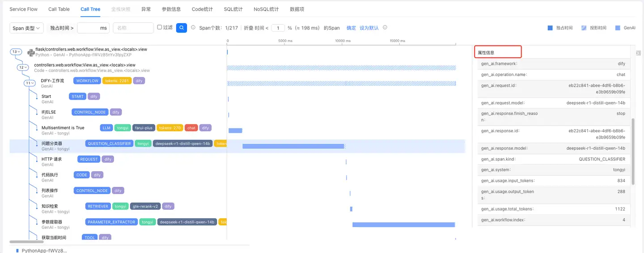
Task: Collapse the DIFY-工作流 node marked 11
Action: point(29,83)
